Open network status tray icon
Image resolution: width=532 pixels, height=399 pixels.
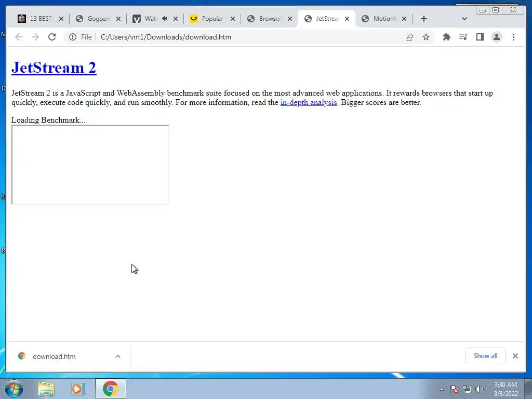click(467, 389)
